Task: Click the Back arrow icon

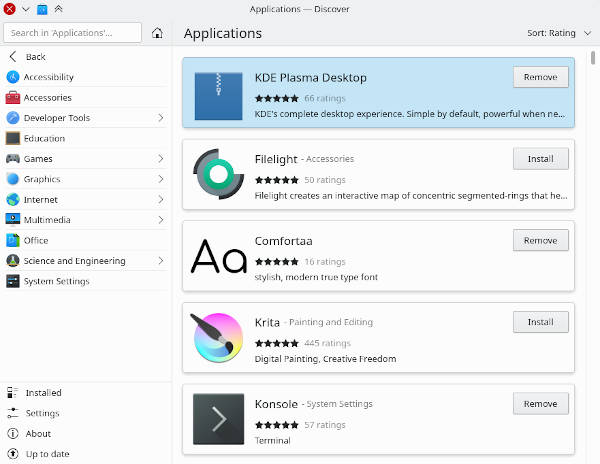Action: 13,57
